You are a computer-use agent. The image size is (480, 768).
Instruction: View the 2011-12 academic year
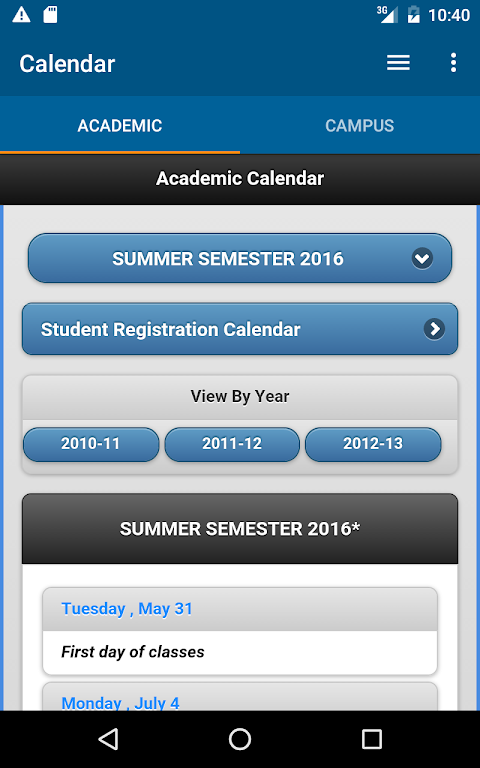coord(232,444)
